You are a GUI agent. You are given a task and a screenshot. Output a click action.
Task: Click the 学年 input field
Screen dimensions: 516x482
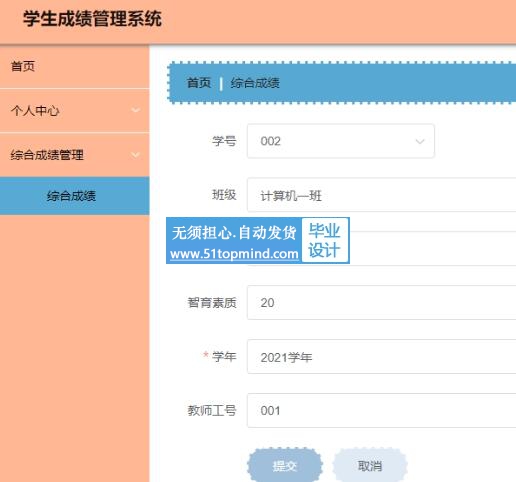click(x=381, y=357)
